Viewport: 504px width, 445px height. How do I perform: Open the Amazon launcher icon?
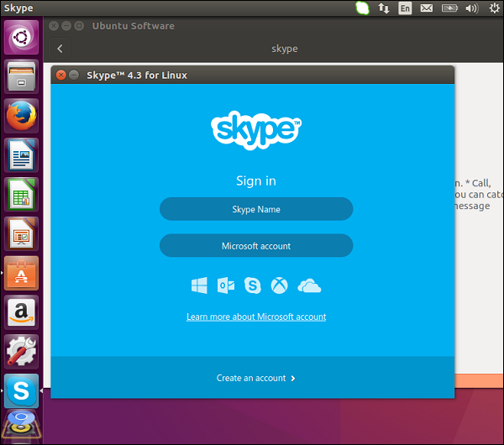coord(21,312)
